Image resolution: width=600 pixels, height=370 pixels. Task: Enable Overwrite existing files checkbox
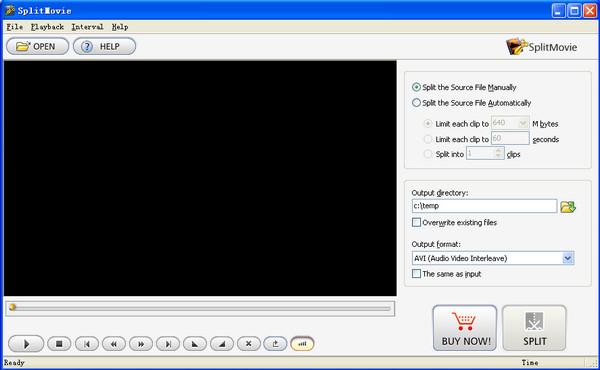416,222
